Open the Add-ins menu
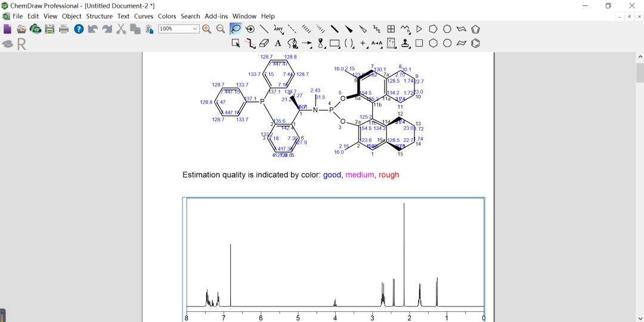Screen dimensions: 644x322 tap(216, 17)
